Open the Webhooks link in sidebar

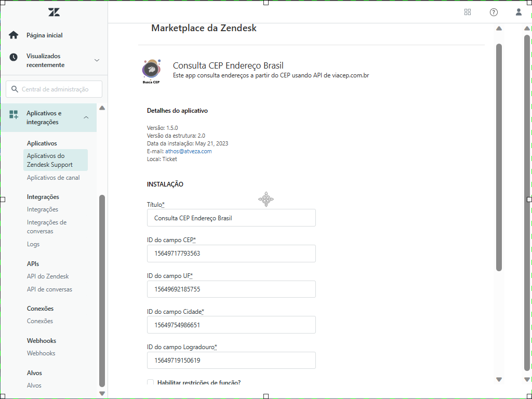pos(41,353)
